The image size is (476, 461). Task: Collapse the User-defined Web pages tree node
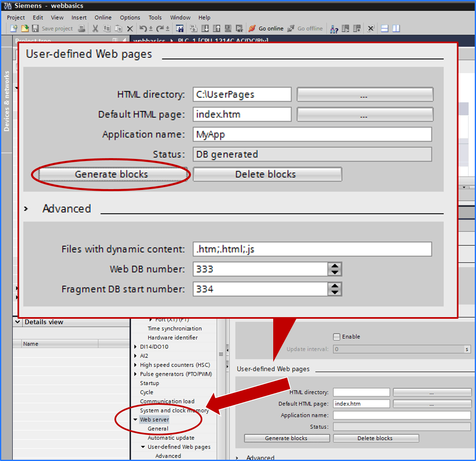[143, 447]
